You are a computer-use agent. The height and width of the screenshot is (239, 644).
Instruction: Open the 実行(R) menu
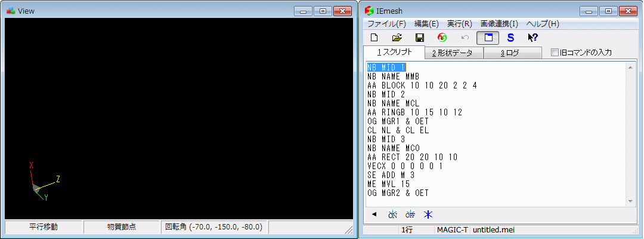(x=460, y=24)
